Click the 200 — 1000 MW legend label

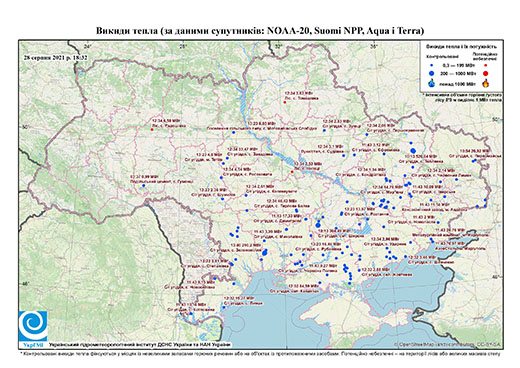coord(457,73)
